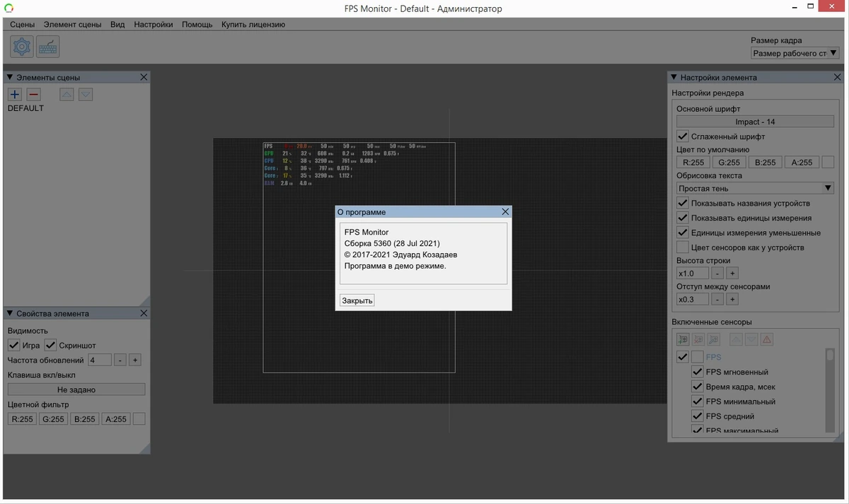Image resolution: width=849 pixels, height=504 pixels.
Task: Collapse Элементы сцены panel triangle
Action: (10, 77)
